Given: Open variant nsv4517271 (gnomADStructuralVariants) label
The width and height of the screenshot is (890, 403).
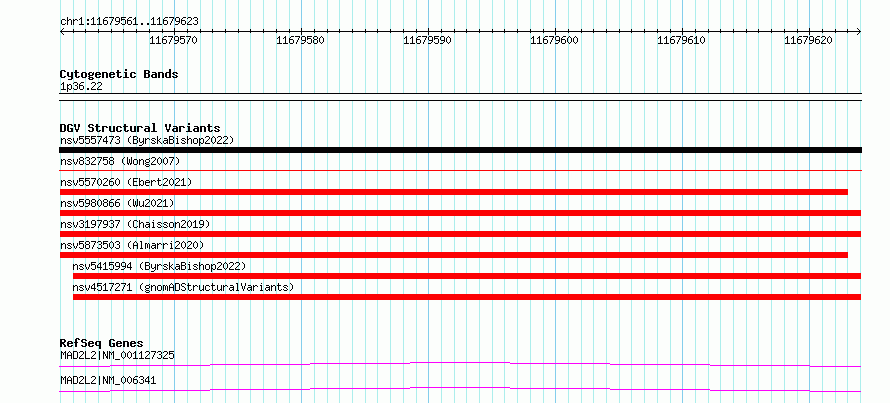Looking at the screenshot, I should click(x=183, y=287).
